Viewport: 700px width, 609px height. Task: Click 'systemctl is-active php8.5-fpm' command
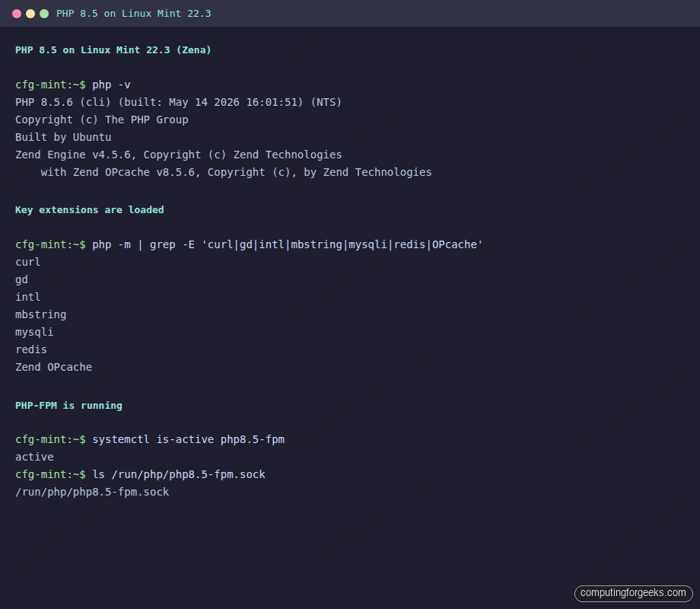150,440
